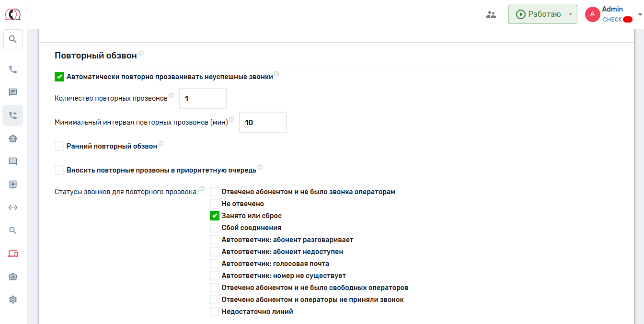644x324 pixels.
Task: Disable automatic redial of unsuccessful calls checkbox
Action: click(59, 77)
